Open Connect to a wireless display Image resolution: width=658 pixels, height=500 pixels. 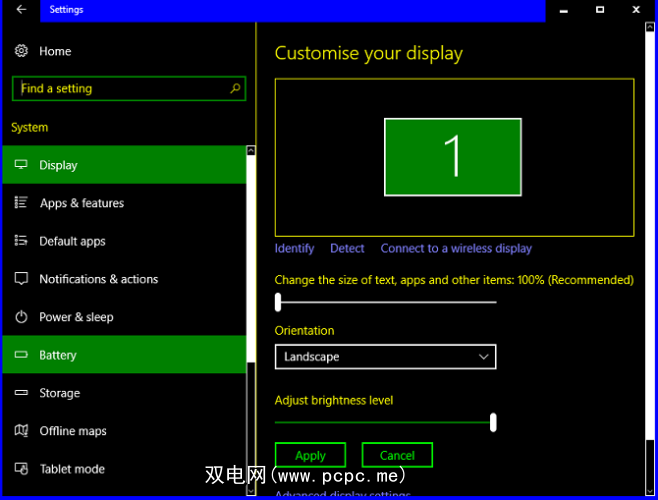456,248
